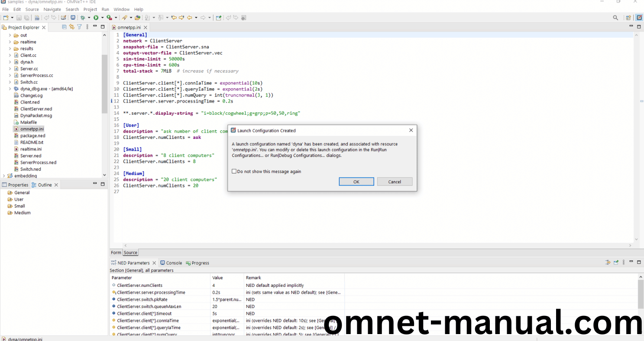Click the New file wizard toolbar icon
This screenshot has height=341, width=644.
(6, 18)
